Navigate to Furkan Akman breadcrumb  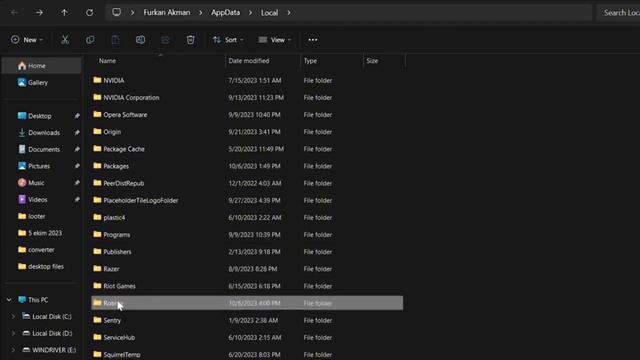(167, 13)
